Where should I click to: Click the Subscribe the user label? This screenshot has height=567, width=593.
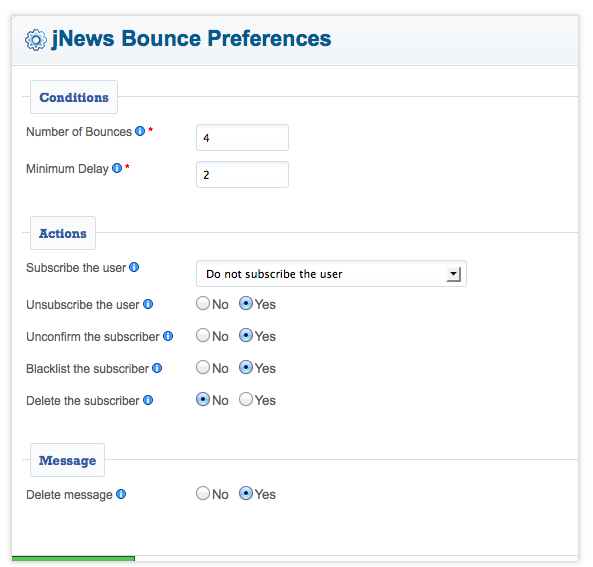[76, 268]
